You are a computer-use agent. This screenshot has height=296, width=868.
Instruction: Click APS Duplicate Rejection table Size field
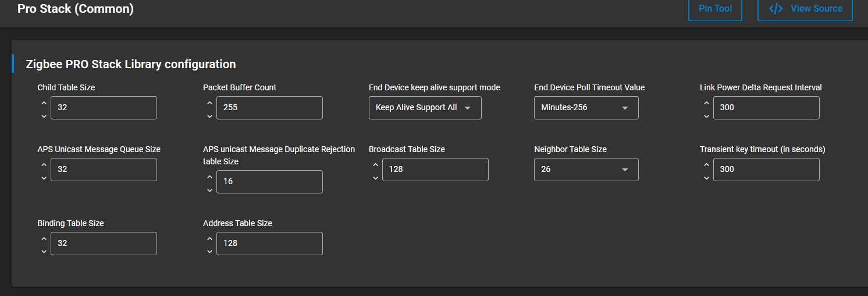coord(269,182)
